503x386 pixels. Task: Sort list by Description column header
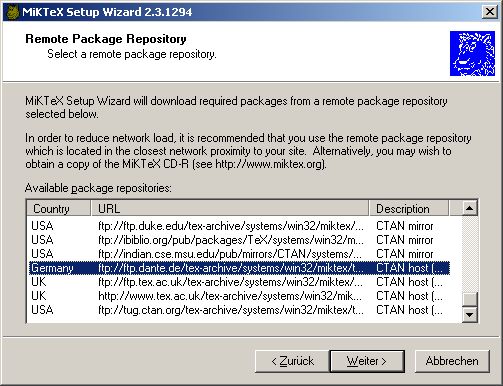pos(409,209)
